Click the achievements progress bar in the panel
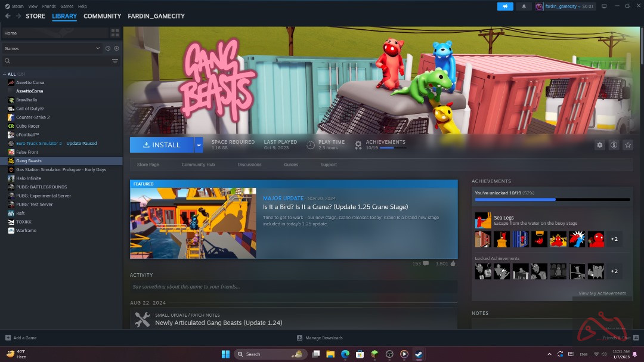The width and height of the screenshot is (644, 362). (552, 200)
